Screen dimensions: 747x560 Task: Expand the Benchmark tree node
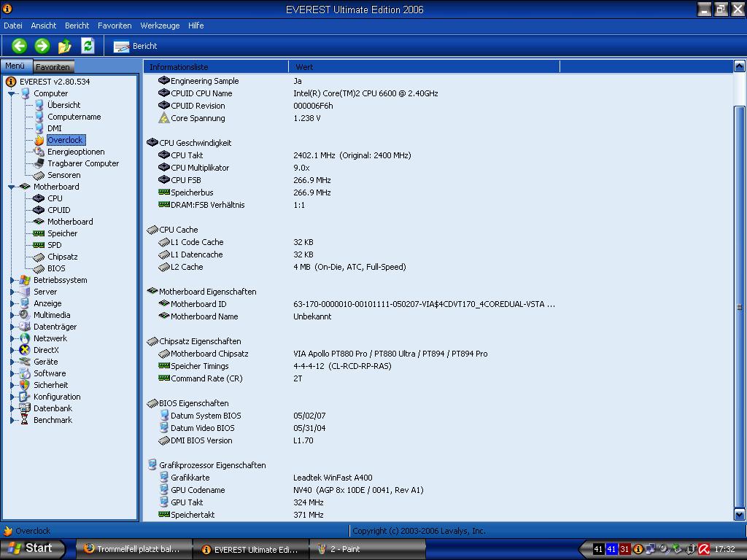point(12,421)
